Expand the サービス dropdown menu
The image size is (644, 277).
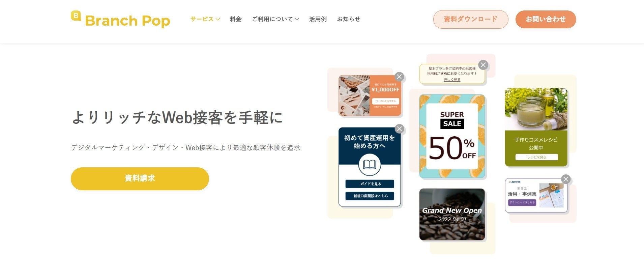point(205,19)
